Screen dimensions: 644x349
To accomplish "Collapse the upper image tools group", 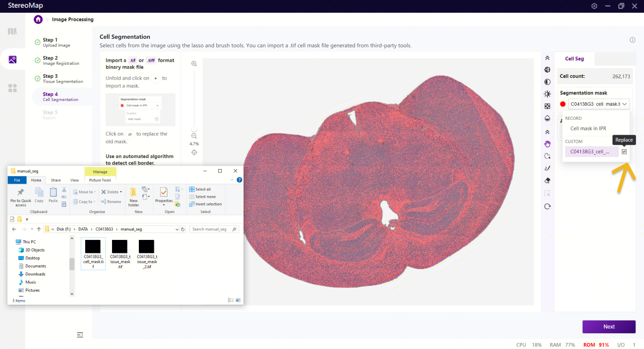I will (x=547, y=58).
